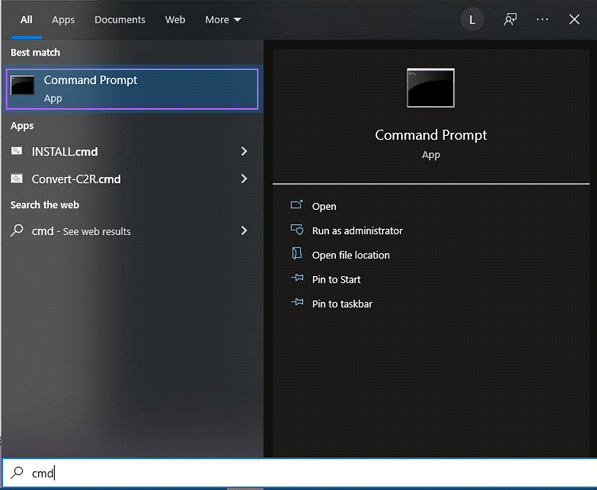Click the Pin to taskbar pin icon
The width and height of the screenshot is (597, 490).
click(x=297, y=302)
